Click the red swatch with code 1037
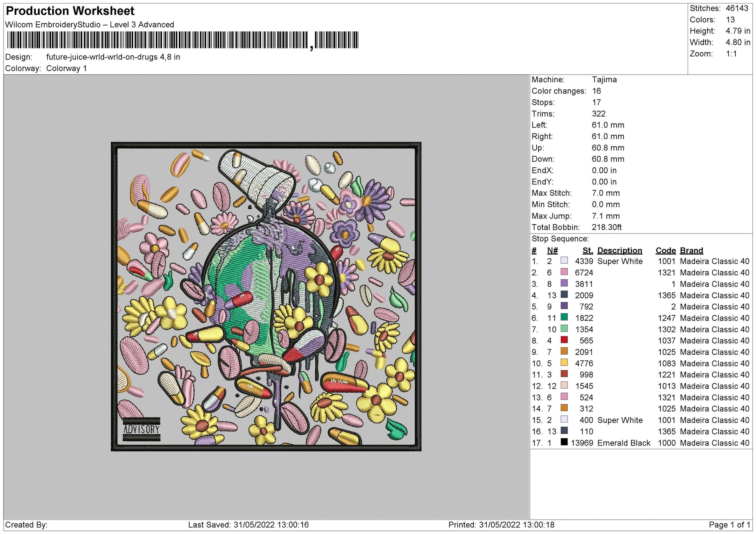The image size is (756, 534). tap(565, 340)
